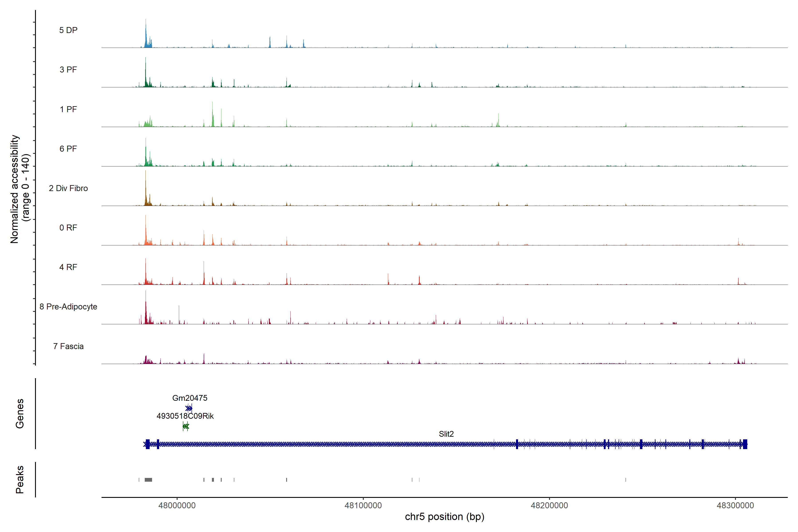Viewport: 798px width, 532px height.
Task: Click the 4930518C09Rik gene label
Action: (185, 416)
